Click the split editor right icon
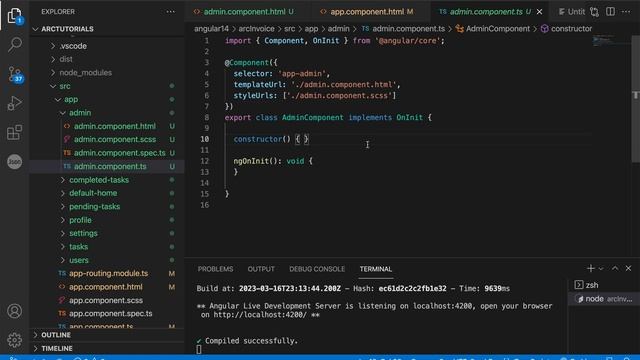 [610, 12]
